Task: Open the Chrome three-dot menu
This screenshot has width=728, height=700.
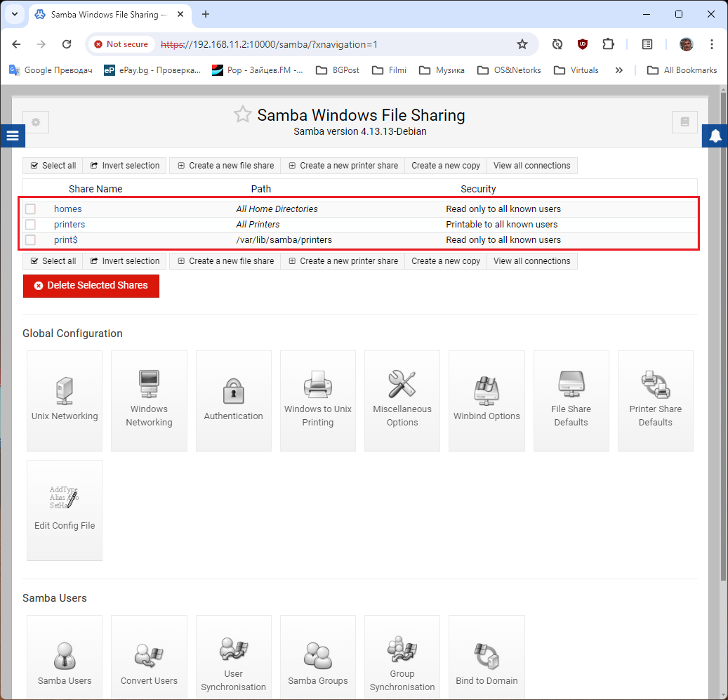Action: tap(712, 44)
